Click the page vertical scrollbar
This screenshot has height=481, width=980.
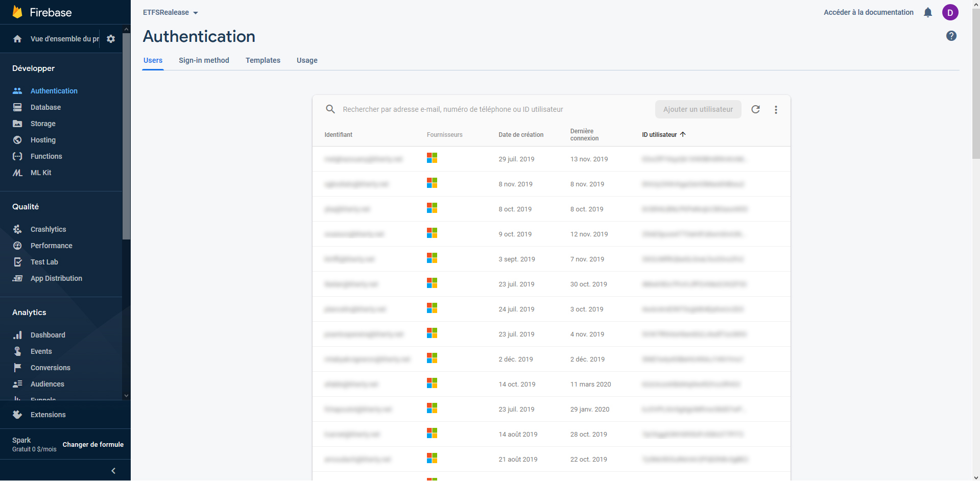976,84
